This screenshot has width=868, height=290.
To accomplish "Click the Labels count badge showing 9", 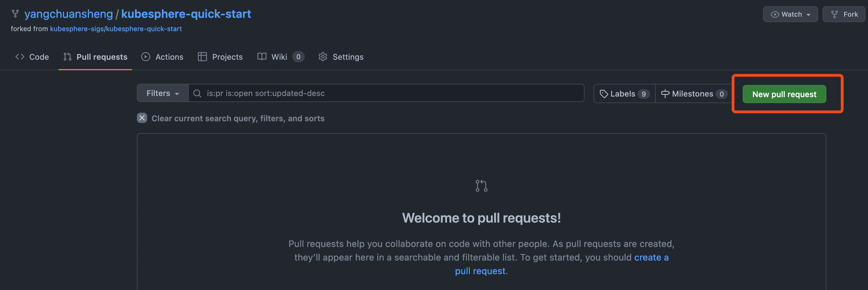I will [643, 94].
